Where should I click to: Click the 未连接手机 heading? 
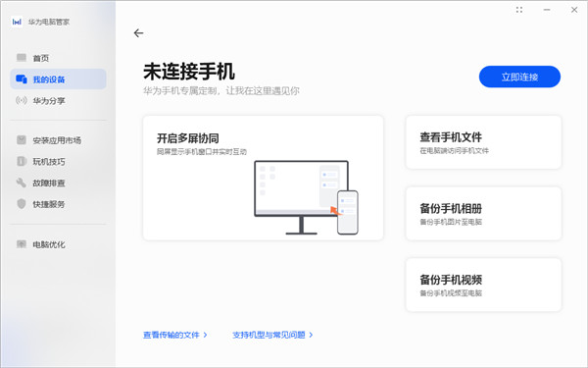click(189, 72)
